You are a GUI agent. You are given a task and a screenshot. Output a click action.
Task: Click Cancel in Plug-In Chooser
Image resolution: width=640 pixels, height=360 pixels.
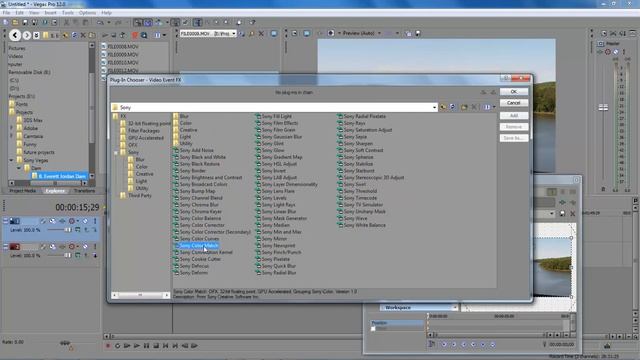(513, 103)
